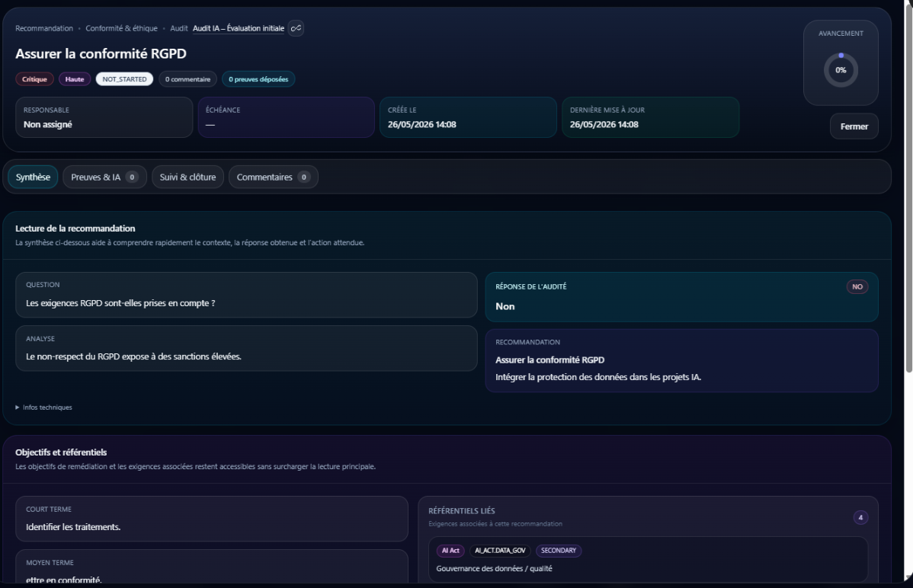Switch to the Synthèse tab

click(x=33, y=177)
